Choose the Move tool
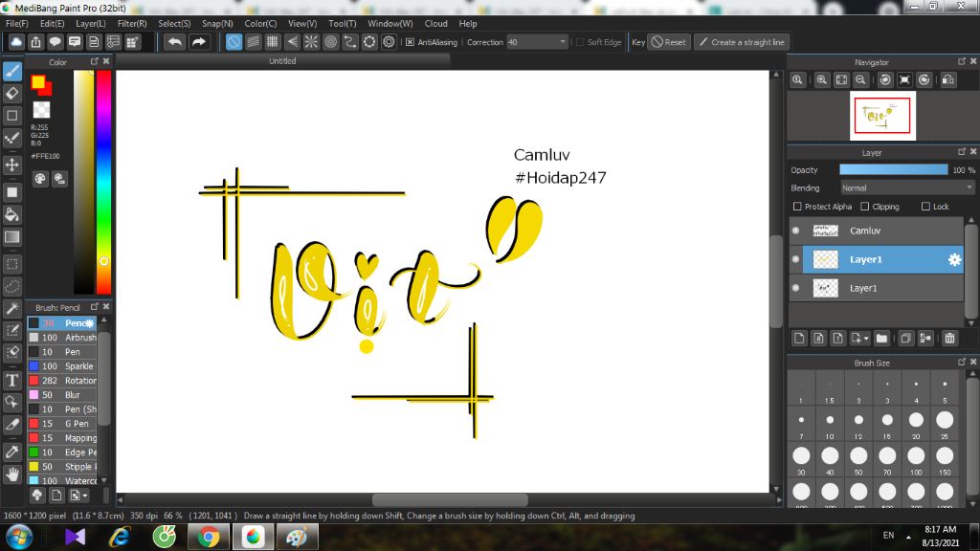The width and height of the screenshot is (980, 551). point(11,165)
